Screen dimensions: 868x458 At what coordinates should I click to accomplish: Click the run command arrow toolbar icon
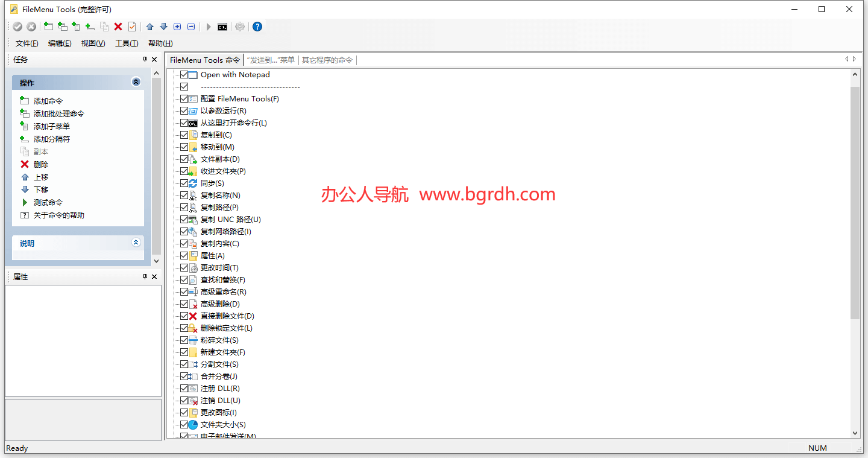click(x=208, y=27)
